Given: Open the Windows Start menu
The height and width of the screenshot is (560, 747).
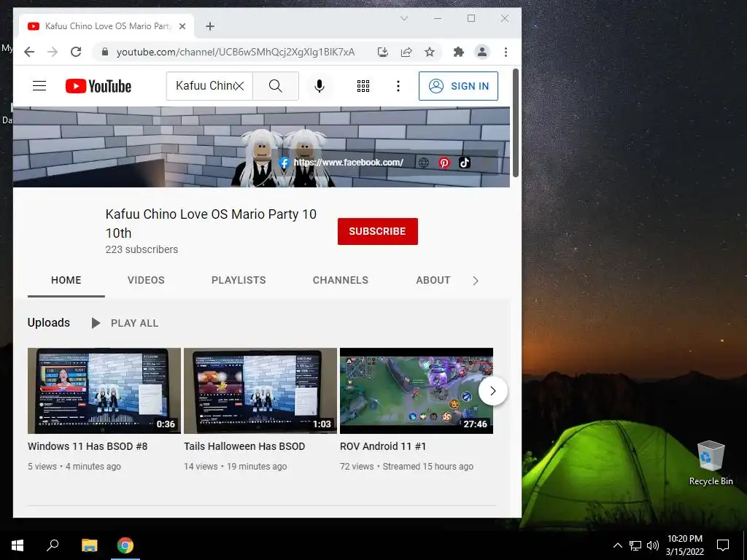Looking at the screenshot, I should tap(18, 545).
